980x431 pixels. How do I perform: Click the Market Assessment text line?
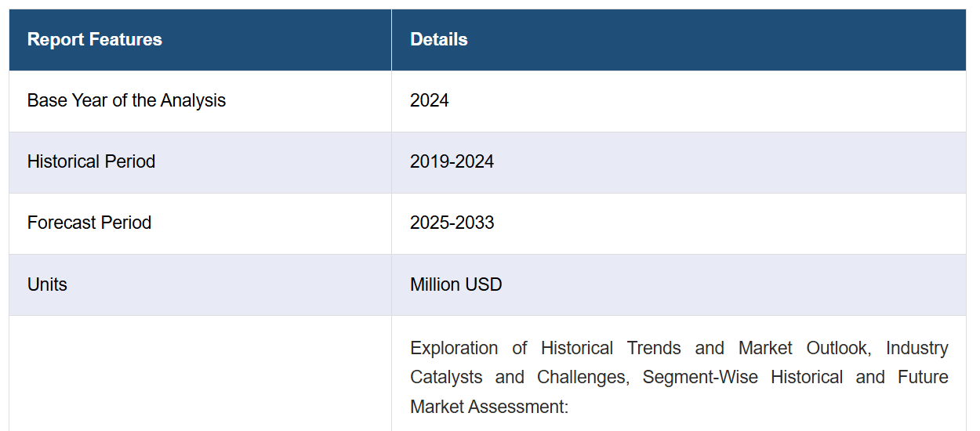tap(489, 407)
